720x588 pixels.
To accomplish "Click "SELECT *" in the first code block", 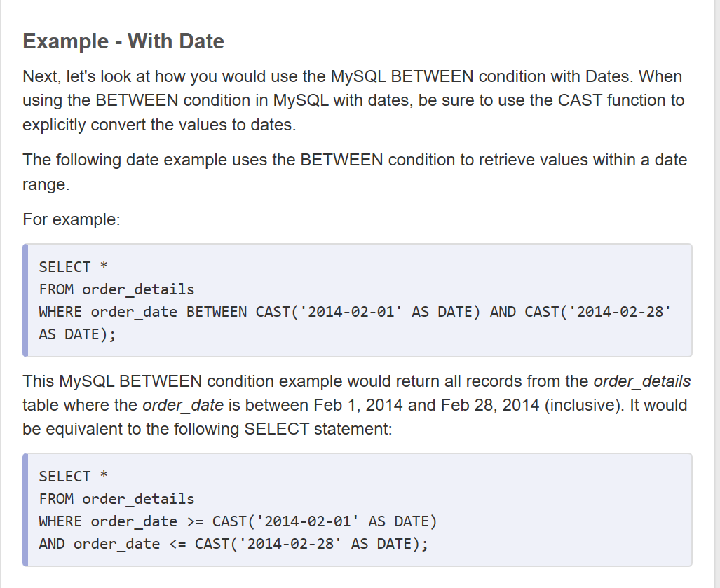I will coord(74,267).
